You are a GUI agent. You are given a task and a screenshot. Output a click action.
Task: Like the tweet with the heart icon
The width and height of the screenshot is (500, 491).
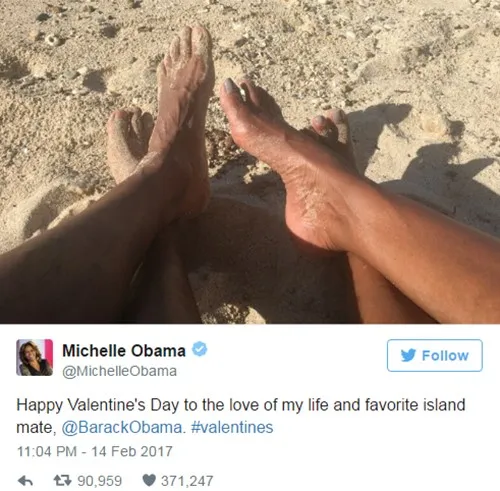tap(149, 480)
